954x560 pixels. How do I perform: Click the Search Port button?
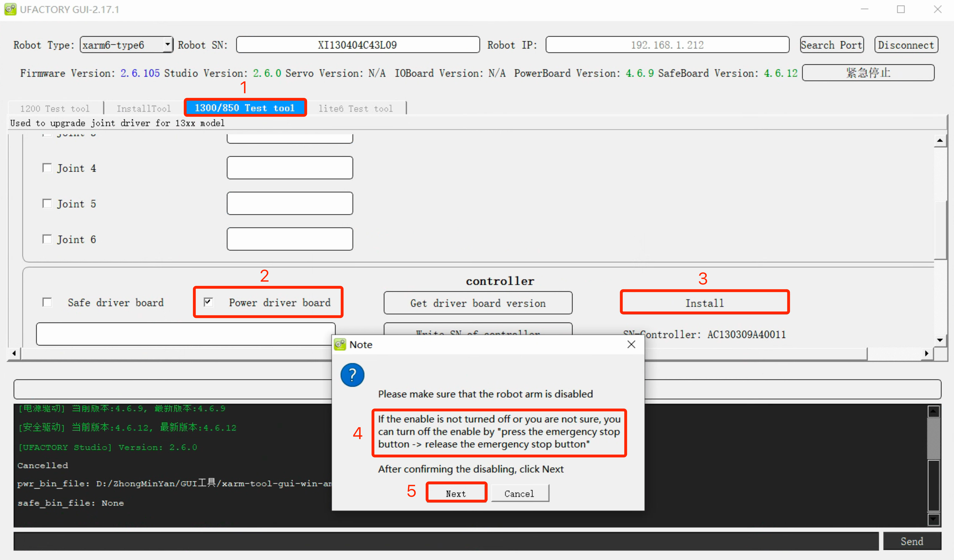[x=832, y=45]
